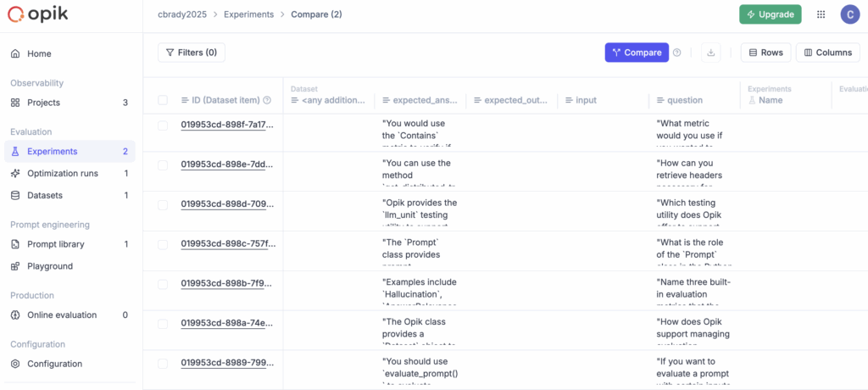868x390 pixels.
Task: Open the user avatar C
Action: 849,14
